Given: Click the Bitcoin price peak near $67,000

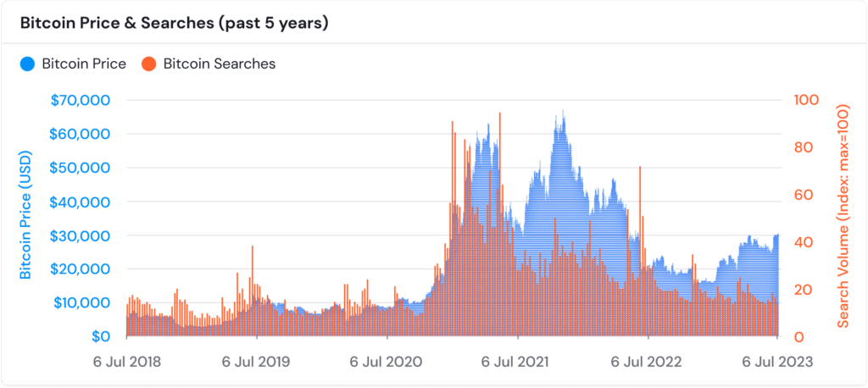Looking at the screenshot, I should (x=563, y=113).
